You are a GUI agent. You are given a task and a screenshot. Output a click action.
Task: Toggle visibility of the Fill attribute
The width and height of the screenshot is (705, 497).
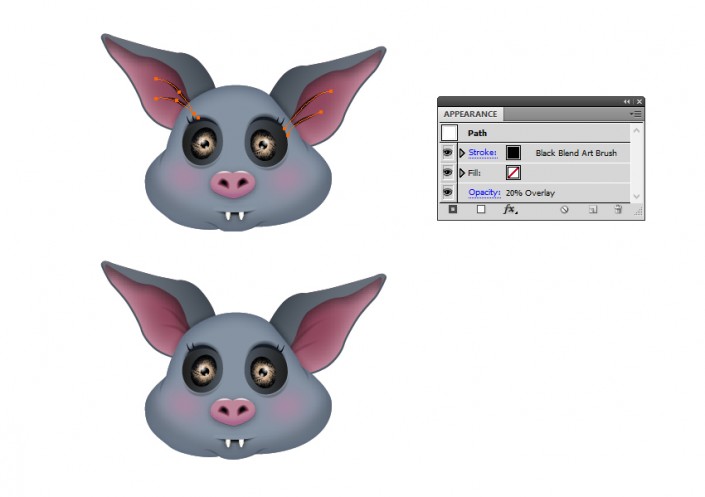(x=448, y=172)
